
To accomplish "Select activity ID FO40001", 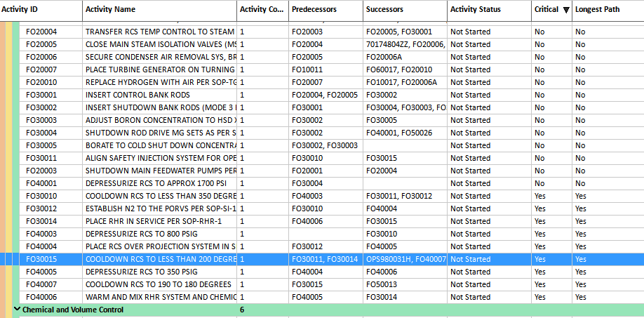I will click(x=41, y=183).
